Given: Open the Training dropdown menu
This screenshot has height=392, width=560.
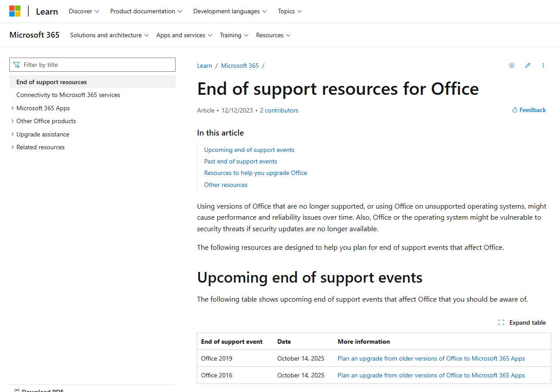Looking at the screenshot, I should 234,35.
